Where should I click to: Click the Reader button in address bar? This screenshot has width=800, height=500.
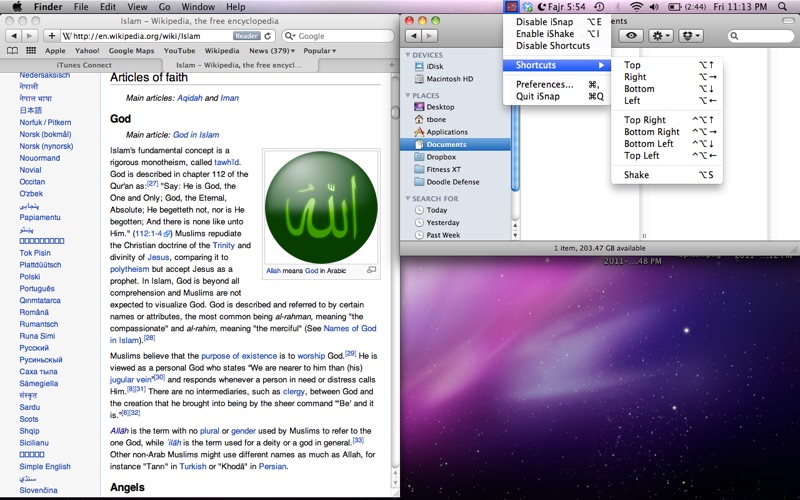click(x=247, y=35)
